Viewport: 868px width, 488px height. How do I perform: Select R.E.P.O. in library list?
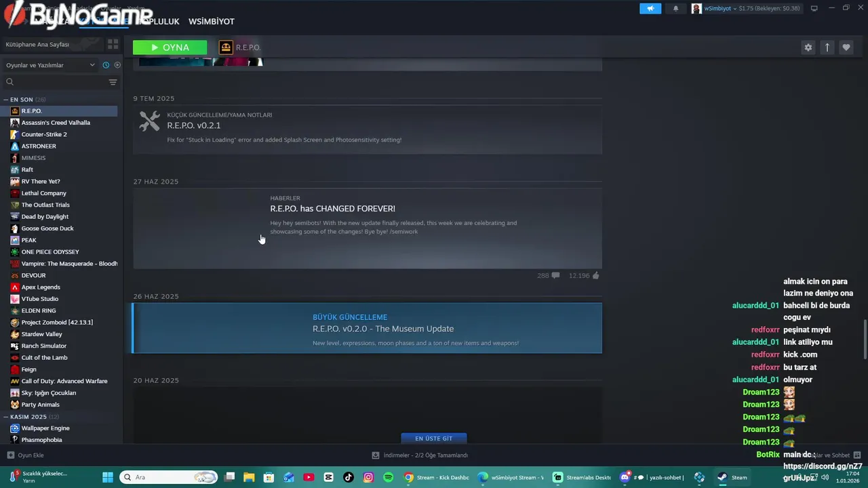[x=60, y=111]
